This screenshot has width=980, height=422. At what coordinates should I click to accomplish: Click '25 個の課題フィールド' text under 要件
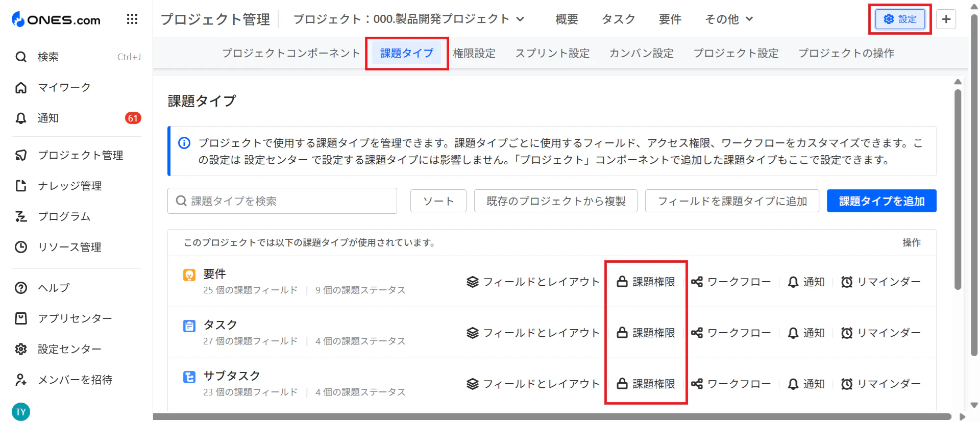(x=250, y=290)
